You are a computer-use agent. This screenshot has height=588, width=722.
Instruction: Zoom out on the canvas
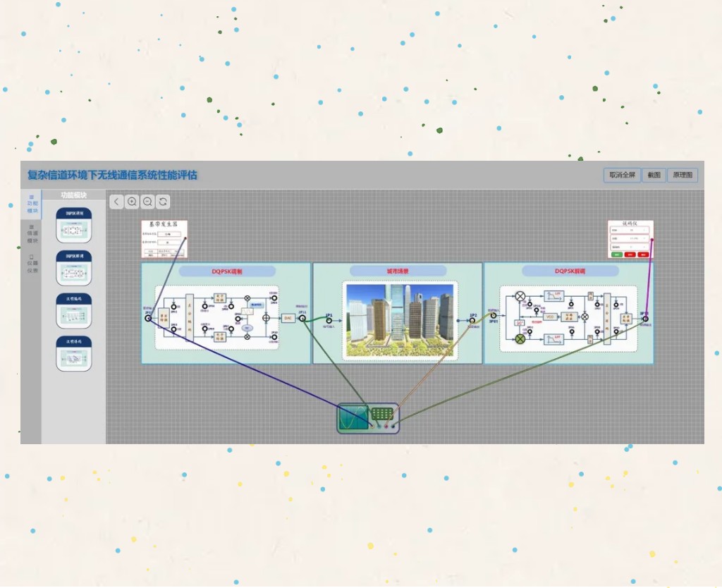[x=147, y=202]
